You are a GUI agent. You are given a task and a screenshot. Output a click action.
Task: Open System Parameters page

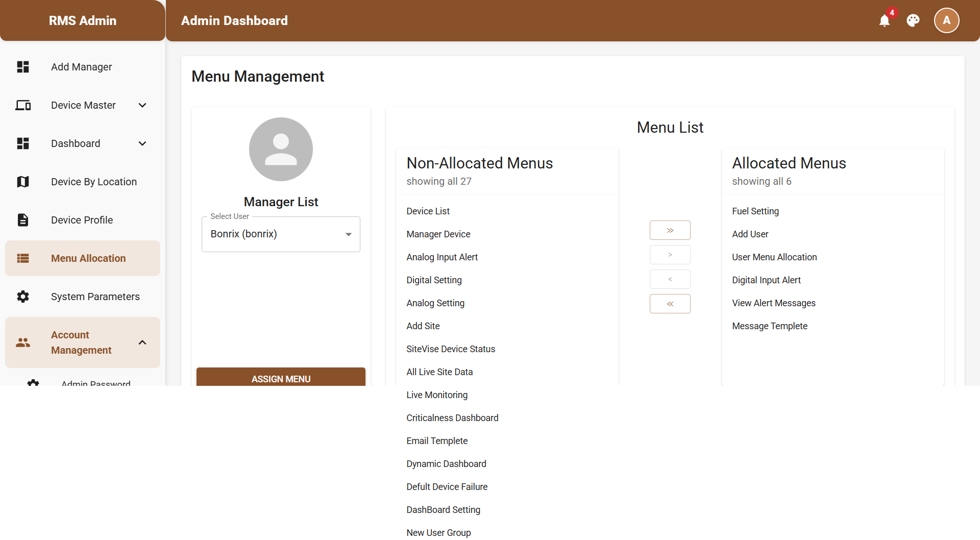pos(83,297)
